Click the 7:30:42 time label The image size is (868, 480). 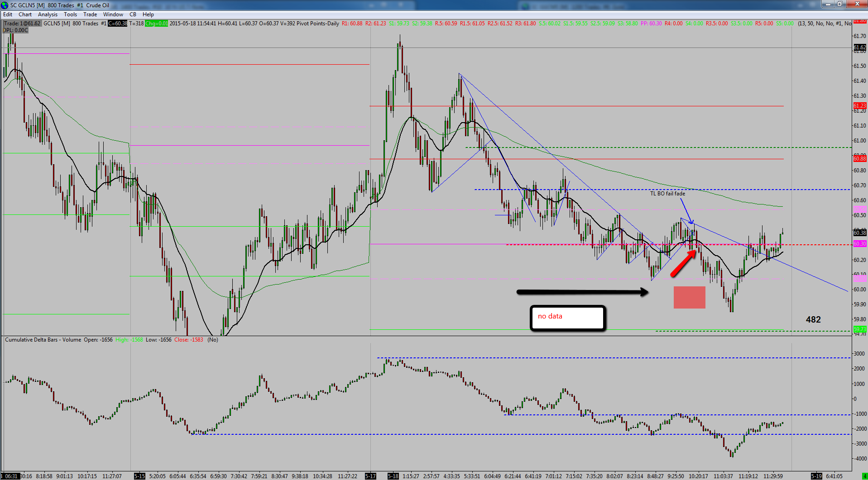pyautogui.click(x=239, y=476)
